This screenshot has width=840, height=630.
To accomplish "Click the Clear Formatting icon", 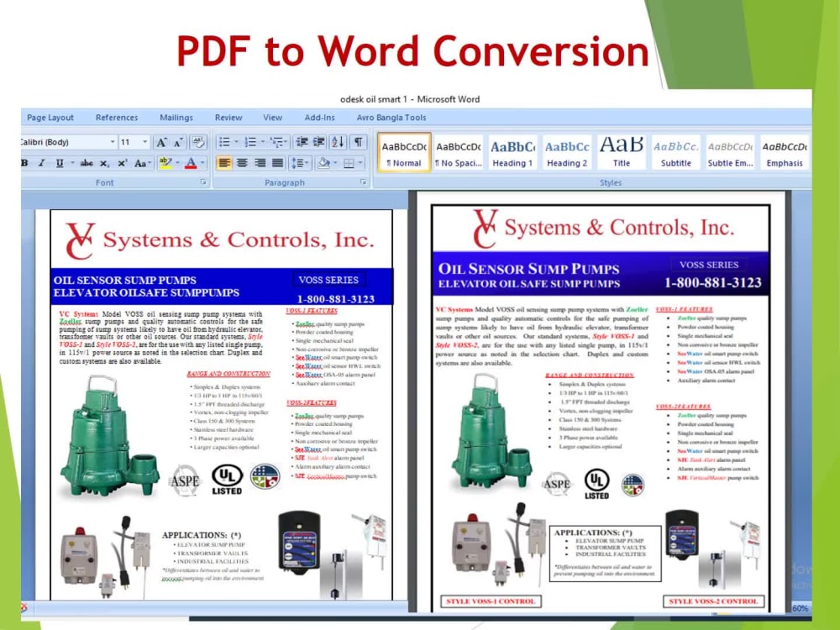I will coord(198,142).
